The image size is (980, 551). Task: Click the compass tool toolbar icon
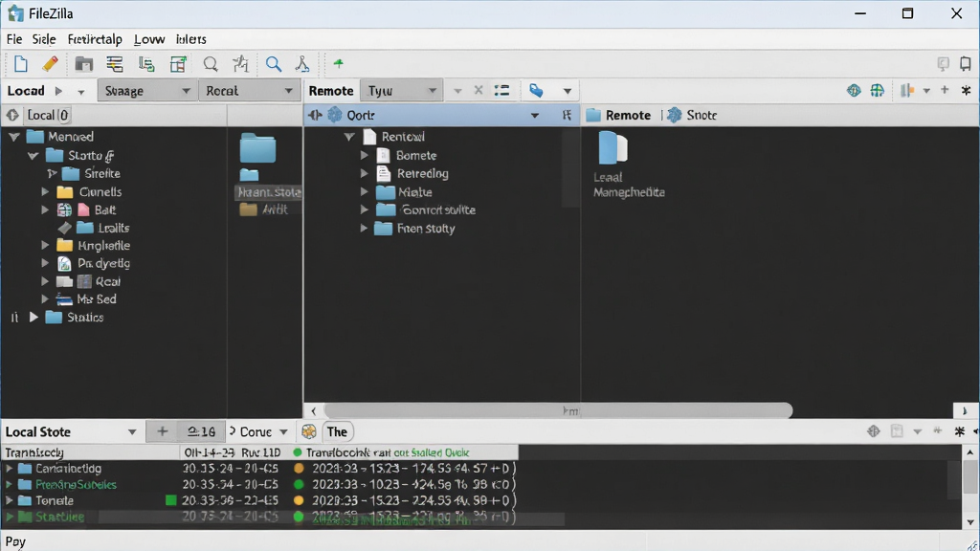[x=302, y=64]
